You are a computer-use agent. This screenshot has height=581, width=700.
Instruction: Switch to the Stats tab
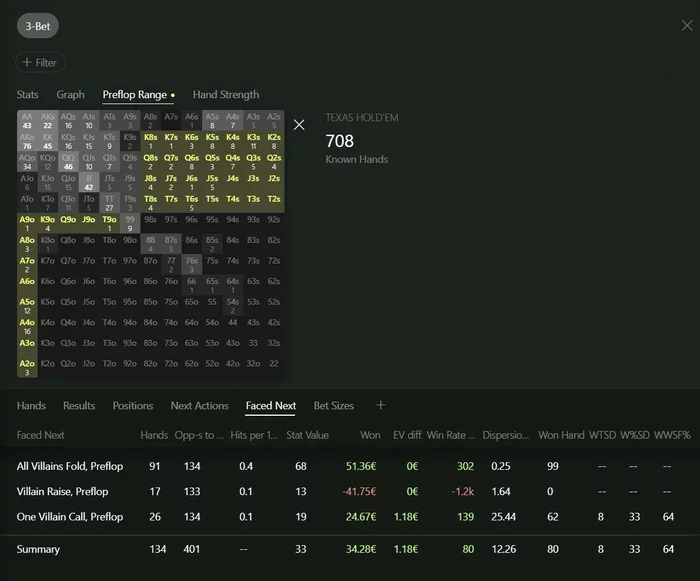[x=28, y=95]
